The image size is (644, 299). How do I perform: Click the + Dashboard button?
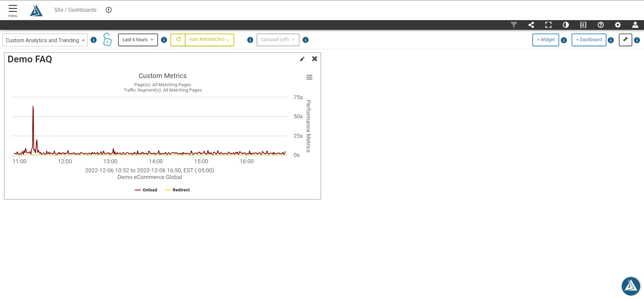point(589,40)
